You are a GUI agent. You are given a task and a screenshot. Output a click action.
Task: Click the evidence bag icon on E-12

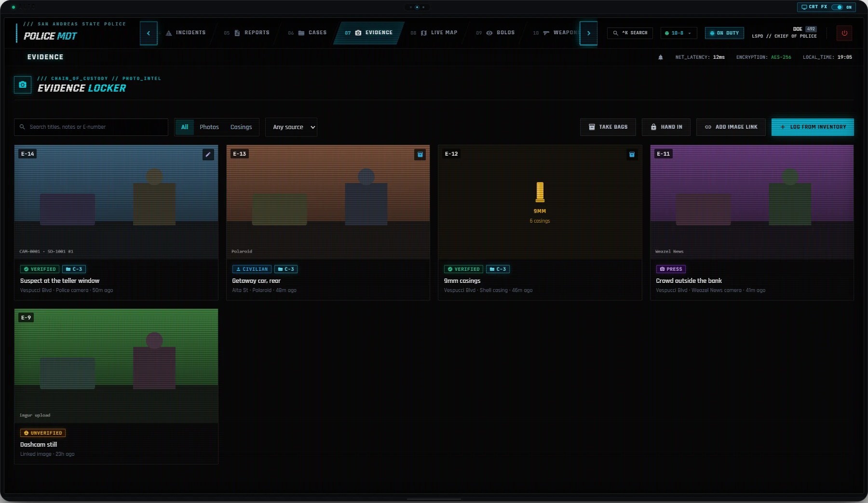tap(632, 155)
